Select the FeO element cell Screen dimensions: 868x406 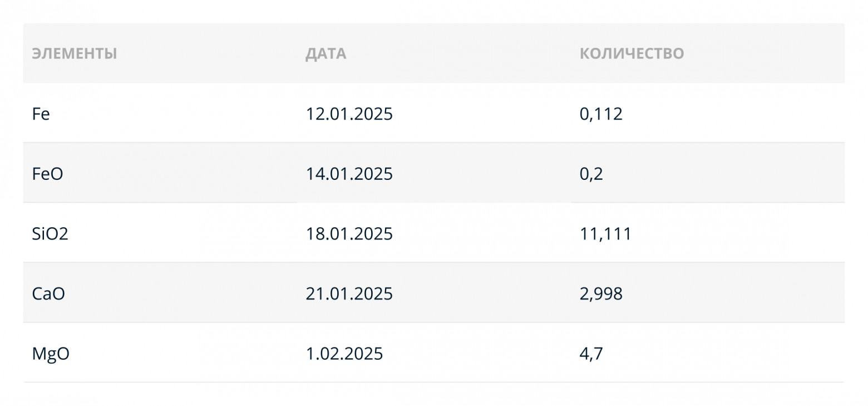point(48,174)
